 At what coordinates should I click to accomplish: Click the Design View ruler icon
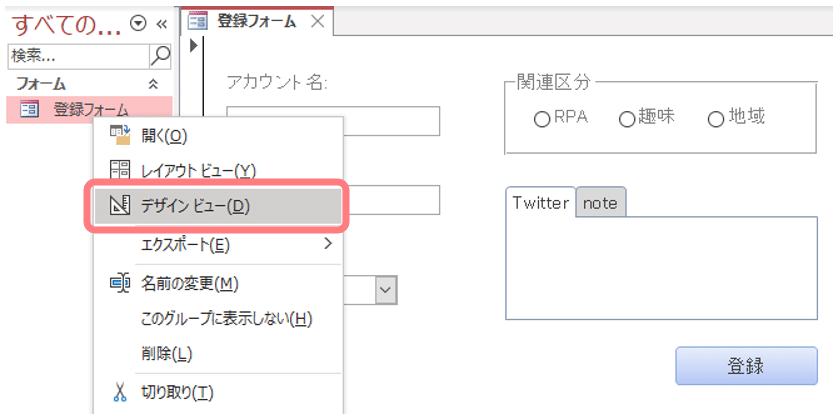pos(120,206)
